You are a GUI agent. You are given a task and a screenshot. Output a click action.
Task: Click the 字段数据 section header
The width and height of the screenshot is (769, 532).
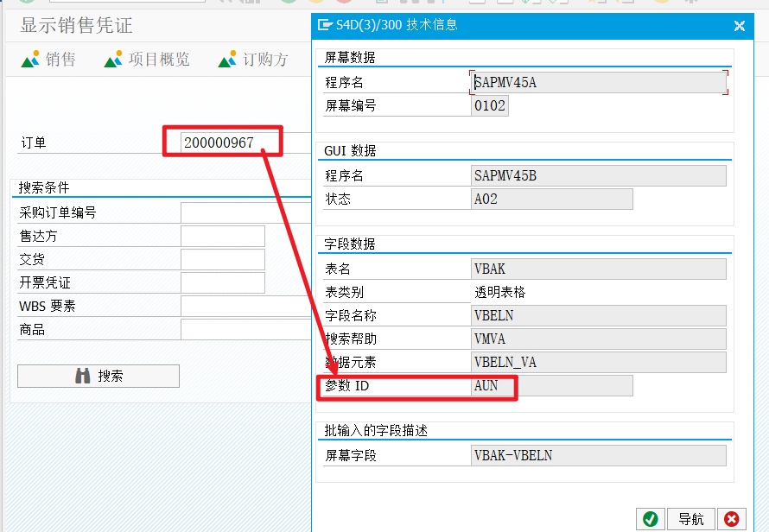click(350, 244)
